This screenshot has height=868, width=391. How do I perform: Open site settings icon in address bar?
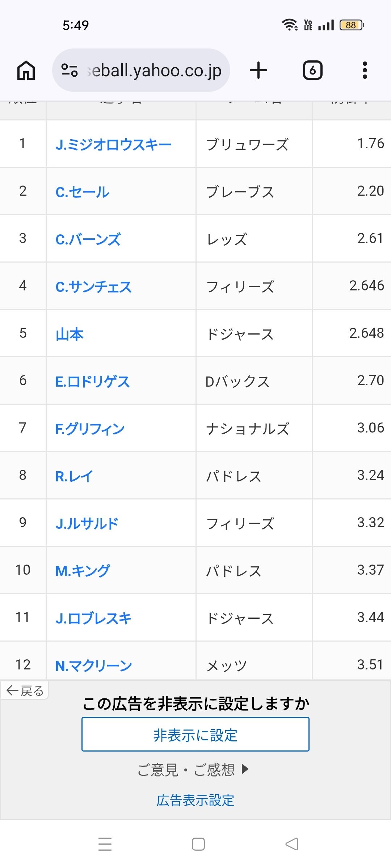coord(70,70)
